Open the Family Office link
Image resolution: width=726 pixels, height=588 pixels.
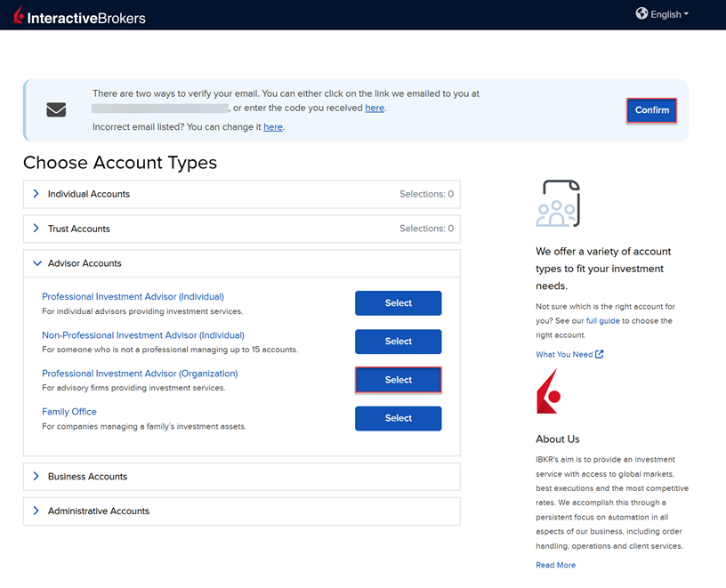[69, 412]
